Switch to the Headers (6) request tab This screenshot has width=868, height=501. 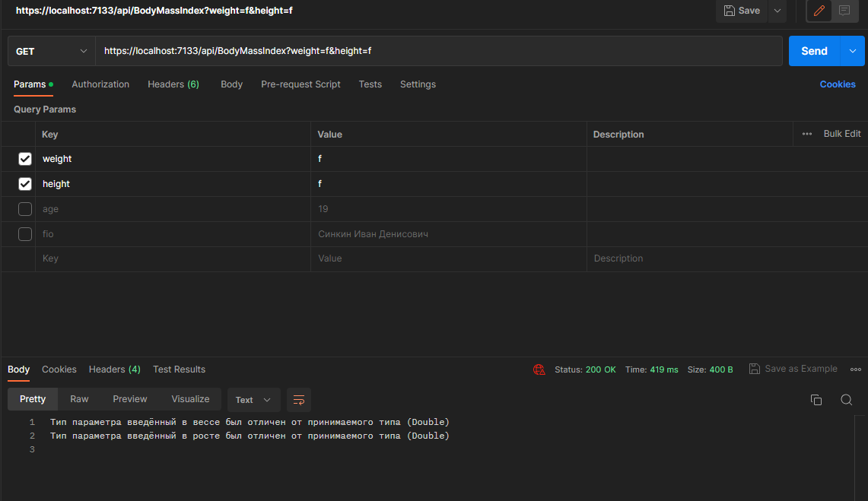[173, 84]
